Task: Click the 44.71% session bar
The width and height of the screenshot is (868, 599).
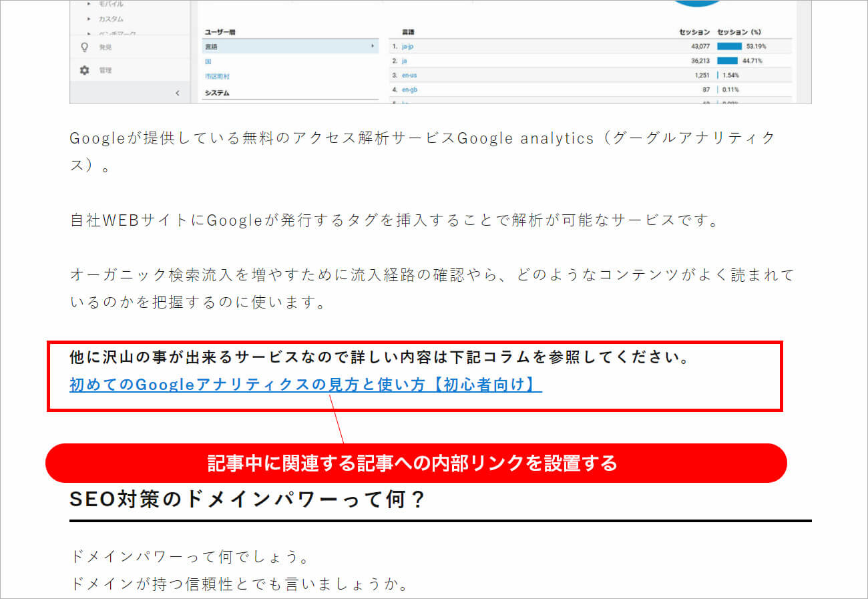Action: pyautogui.click(x=727, y=61)
